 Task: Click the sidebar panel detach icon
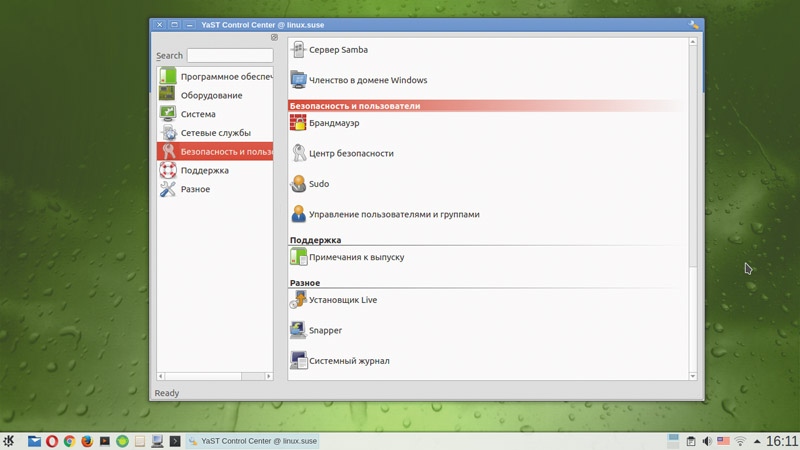click(x=274, y=37)
